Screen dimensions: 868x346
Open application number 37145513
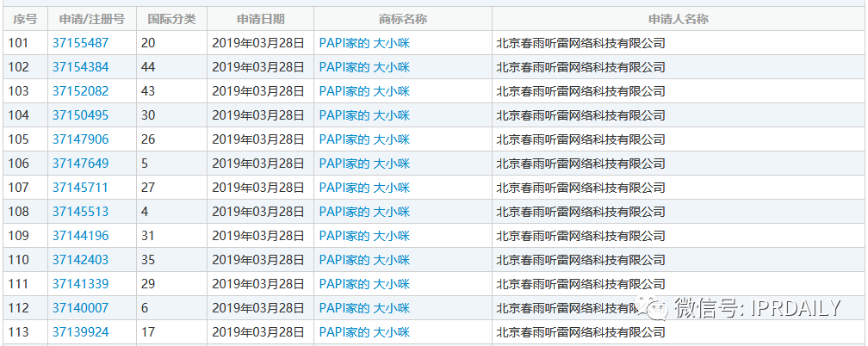(81, 212)
